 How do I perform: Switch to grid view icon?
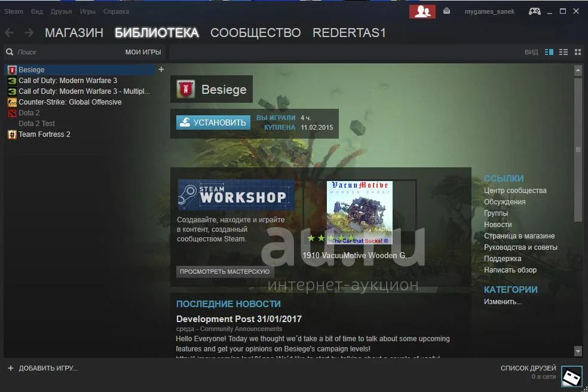577,52
